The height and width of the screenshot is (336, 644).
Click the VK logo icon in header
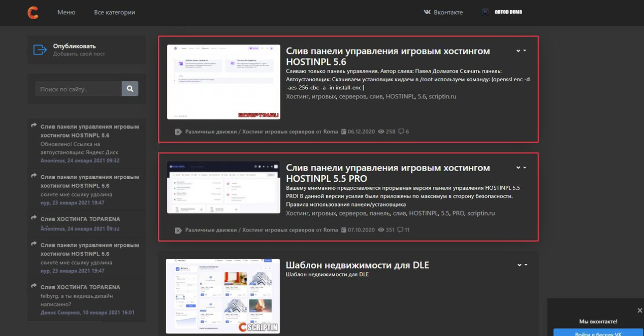point(427,12)
